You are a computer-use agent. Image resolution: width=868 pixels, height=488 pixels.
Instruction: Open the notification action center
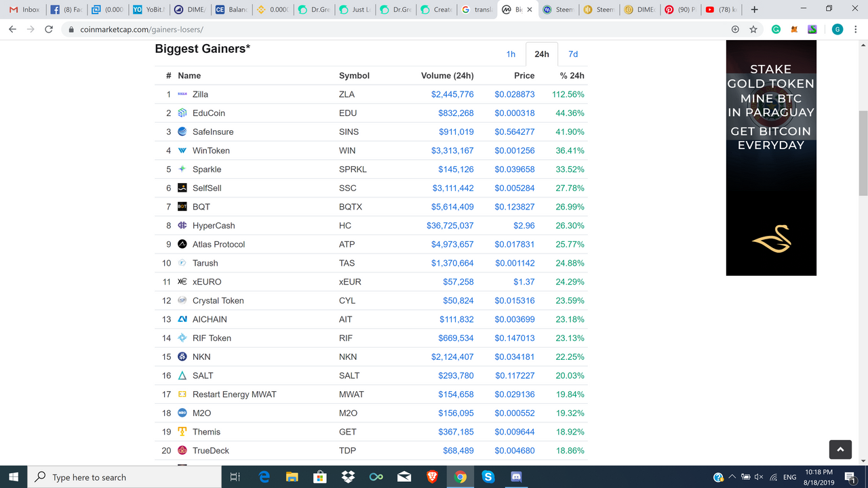tap(850, 477)
